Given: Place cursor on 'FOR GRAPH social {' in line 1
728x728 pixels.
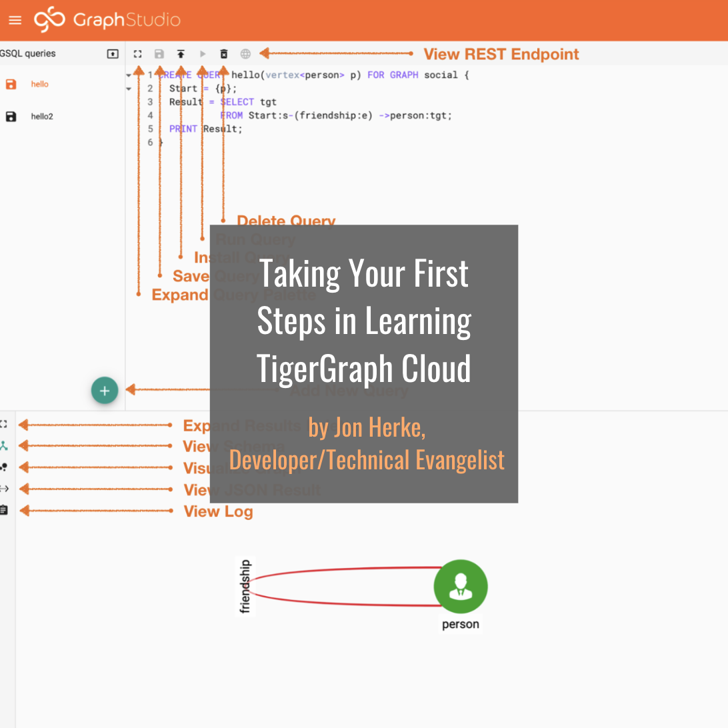Looking at the screenshot, I should tap(418, 75).
